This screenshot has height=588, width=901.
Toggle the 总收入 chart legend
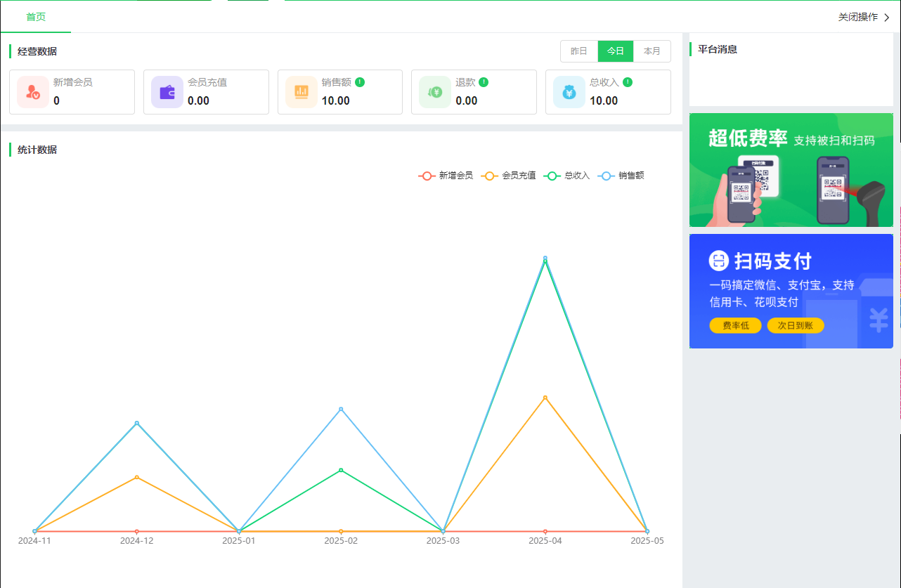pyautogui.click(x=568, y=176)
